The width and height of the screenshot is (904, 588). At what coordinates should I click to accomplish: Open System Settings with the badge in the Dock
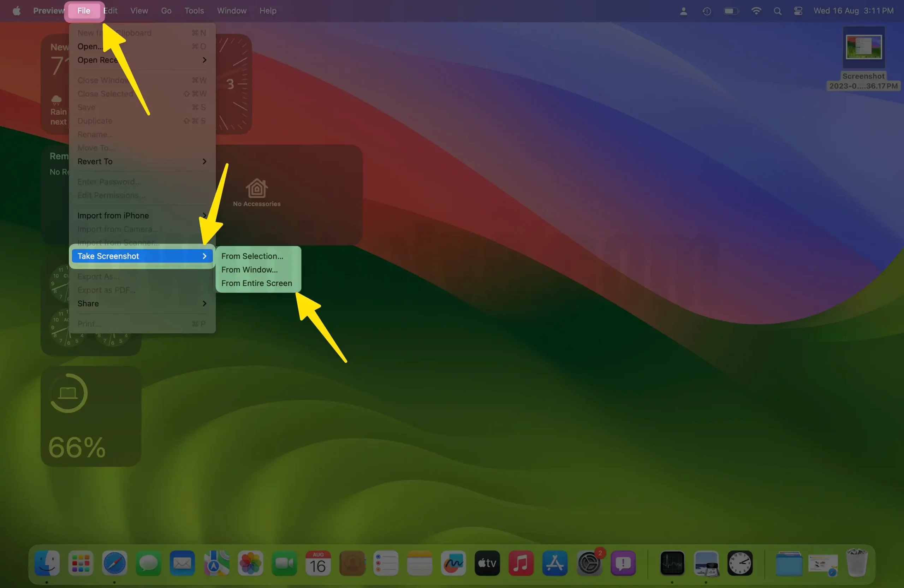589,563
